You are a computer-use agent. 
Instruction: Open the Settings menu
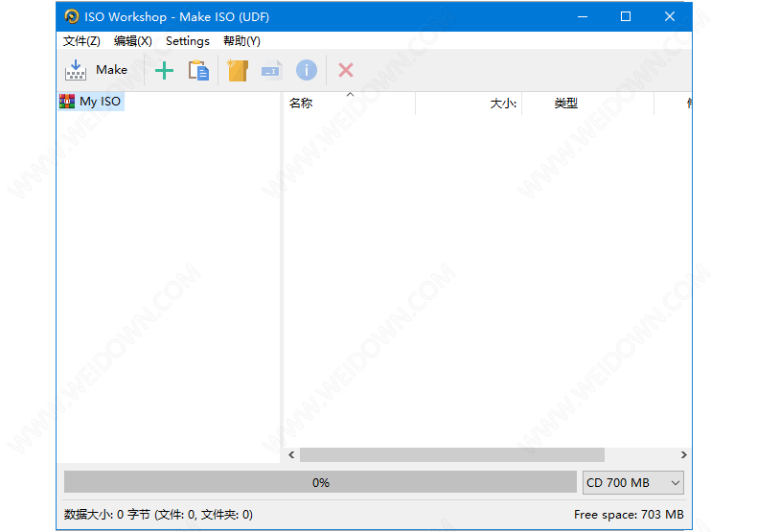(x=187, y=41)
